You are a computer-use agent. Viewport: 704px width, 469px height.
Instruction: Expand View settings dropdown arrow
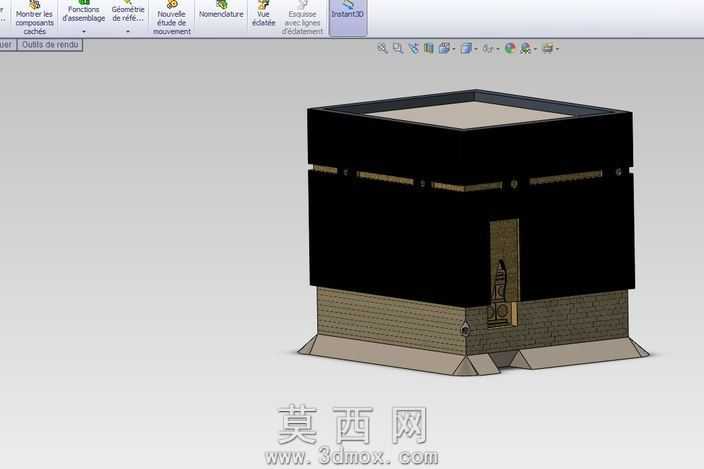pos(557,49)
